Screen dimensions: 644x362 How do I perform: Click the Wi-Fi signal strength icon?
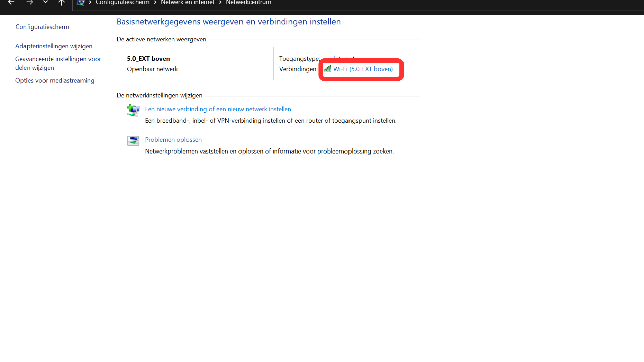pyautogui.click(x=327, y=69)
